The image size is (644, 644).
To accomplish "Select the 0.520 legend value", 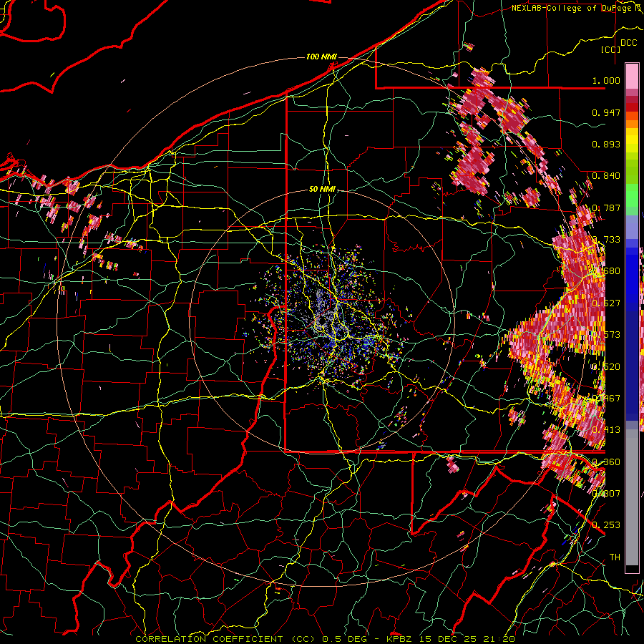I will pos(606,367).
